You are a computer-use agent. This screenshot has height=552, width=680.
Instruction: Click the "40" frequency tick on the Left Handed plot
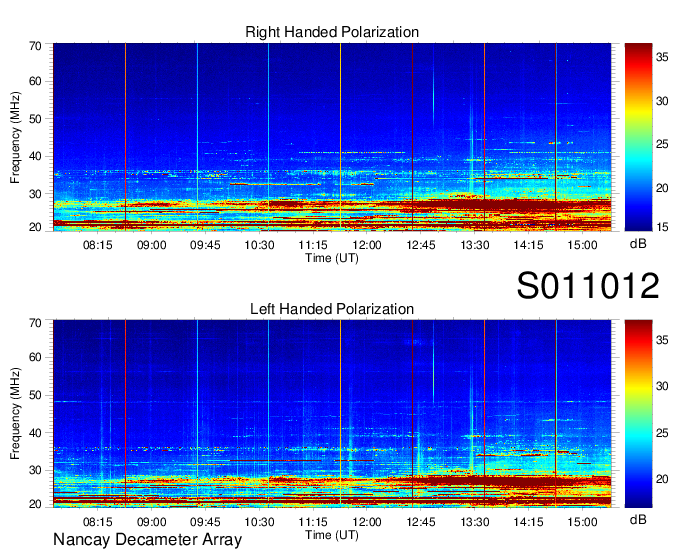coord(35,433)
